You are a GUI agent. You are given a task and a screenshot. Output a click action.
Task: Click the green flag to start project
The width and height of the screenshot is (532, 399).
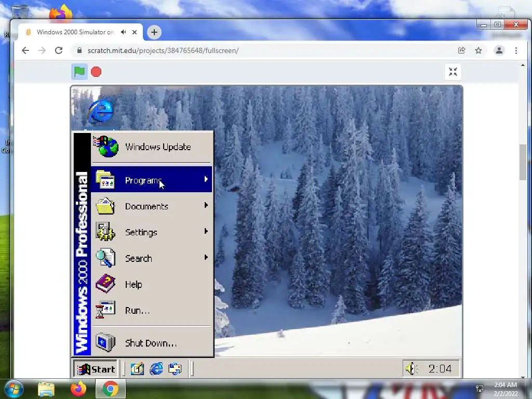(79, 72)
